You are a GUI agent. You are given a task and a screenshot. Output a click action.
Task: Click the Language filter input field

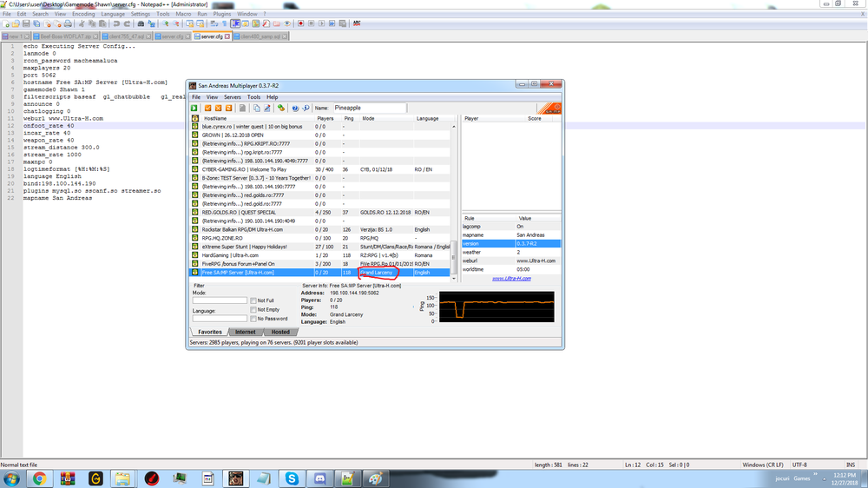[x=220, y=319]
